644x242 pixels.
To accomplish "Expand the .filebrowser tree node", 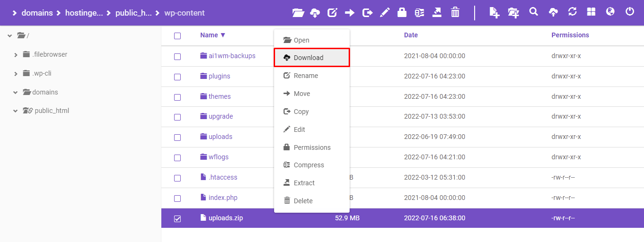I will point(16,55).
